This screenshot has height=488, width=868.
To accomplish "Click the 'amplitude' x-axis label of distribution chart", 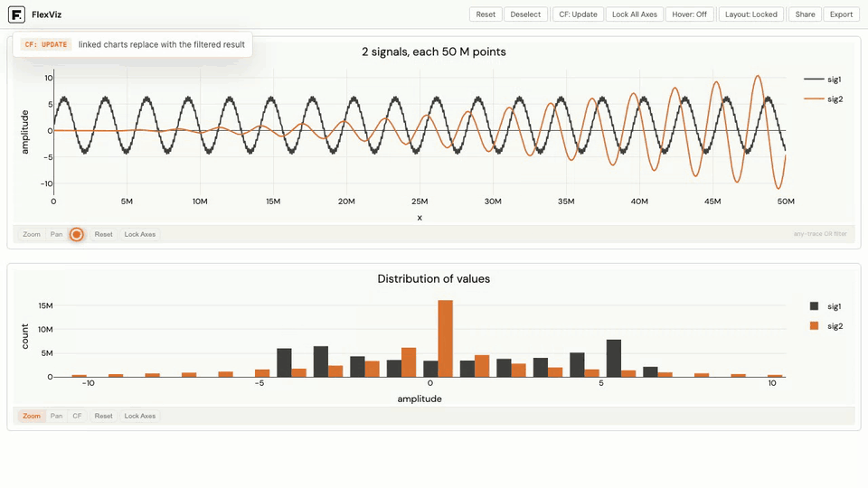I will click(x=420, y=399).
